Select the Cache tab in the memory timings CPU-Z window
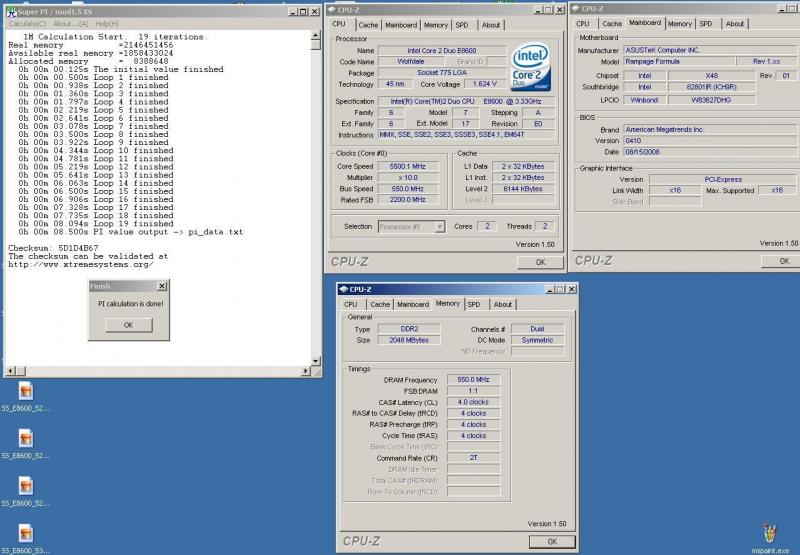This screenshot has width=800, height=555. pos(380,305)
